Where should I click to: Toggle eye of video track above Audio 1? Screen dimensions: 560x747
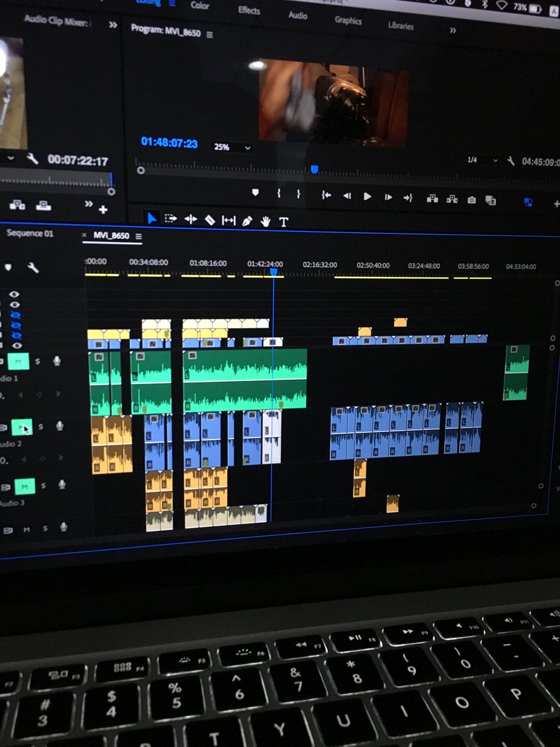pyautogui.click(x=16, y=345)
